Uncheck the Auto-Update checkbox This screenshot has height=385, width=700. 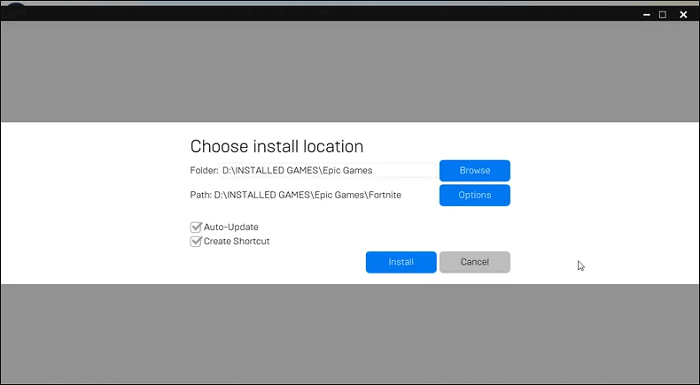click(x=196, y=227)
